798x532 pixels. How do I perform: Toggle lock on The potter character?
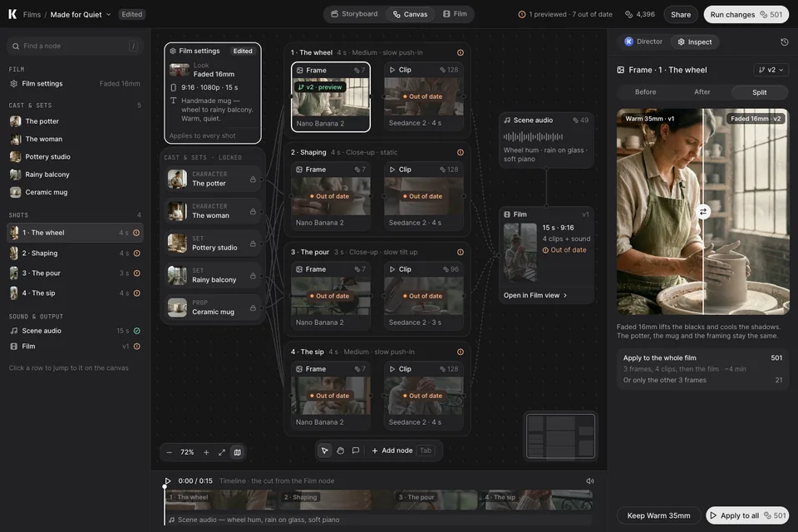(253, 180)
